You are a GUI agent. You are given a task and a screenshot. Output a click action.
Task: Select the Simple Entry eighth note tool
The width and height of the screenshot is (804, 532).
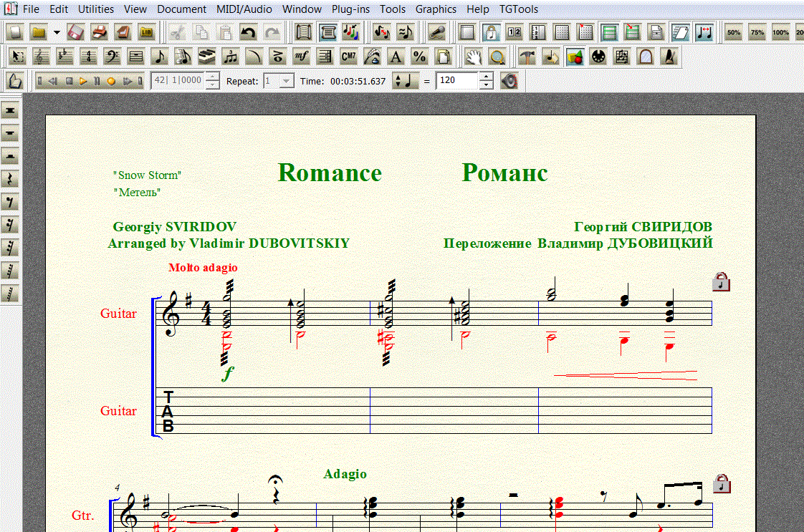pyautogui.click(x=160, y=57)
